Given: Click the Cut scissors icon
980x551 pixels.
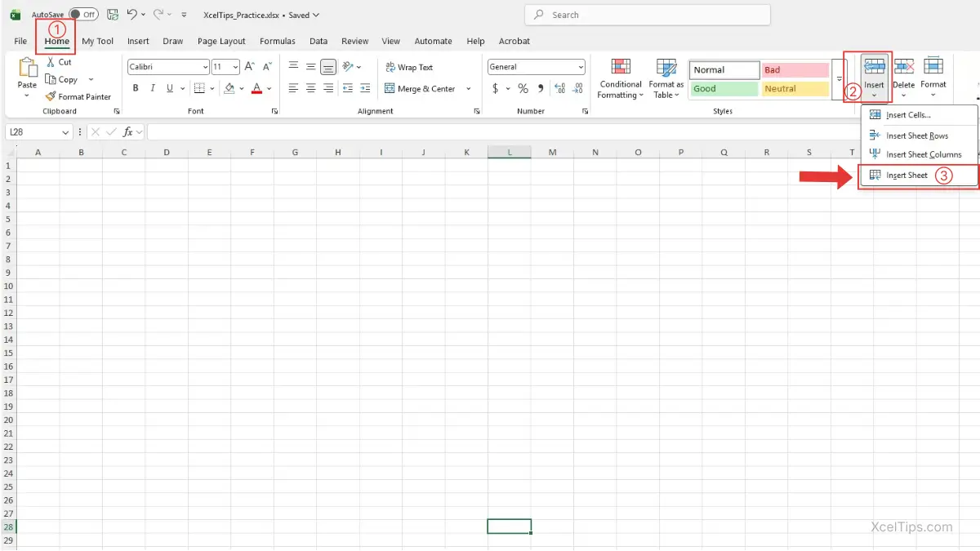Looking at the screenshot, I should coord(51,62).
